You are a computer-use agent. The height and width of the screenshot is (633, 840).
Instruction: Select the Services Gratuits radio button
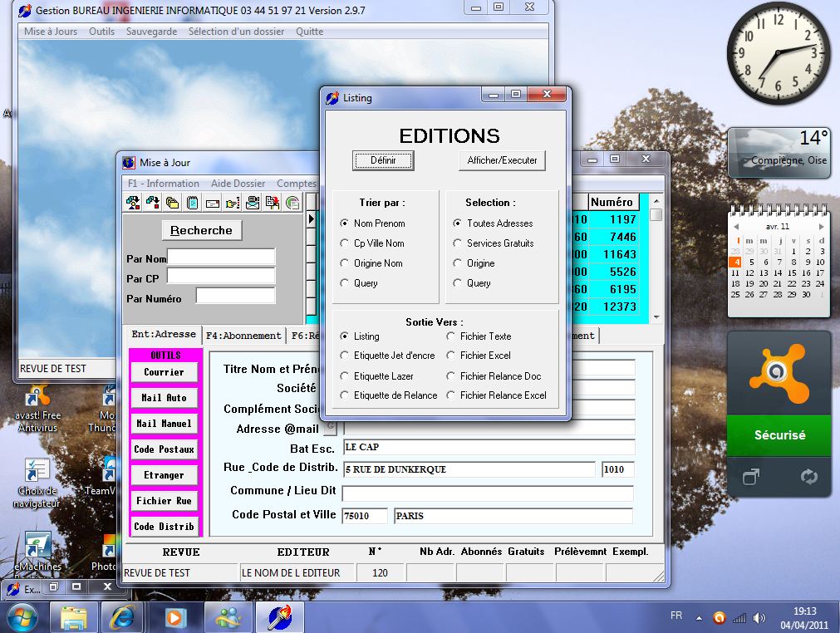coord(458,243)
